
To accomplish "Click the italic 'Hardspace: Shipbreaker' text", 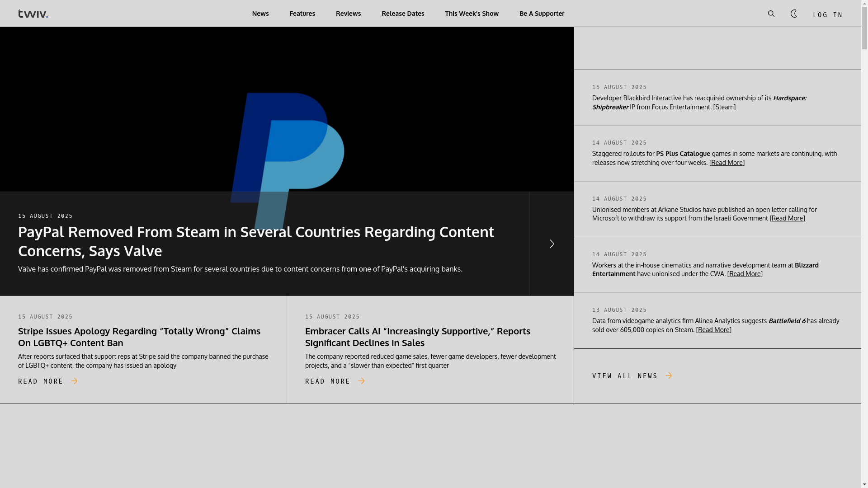I will 699,103.
